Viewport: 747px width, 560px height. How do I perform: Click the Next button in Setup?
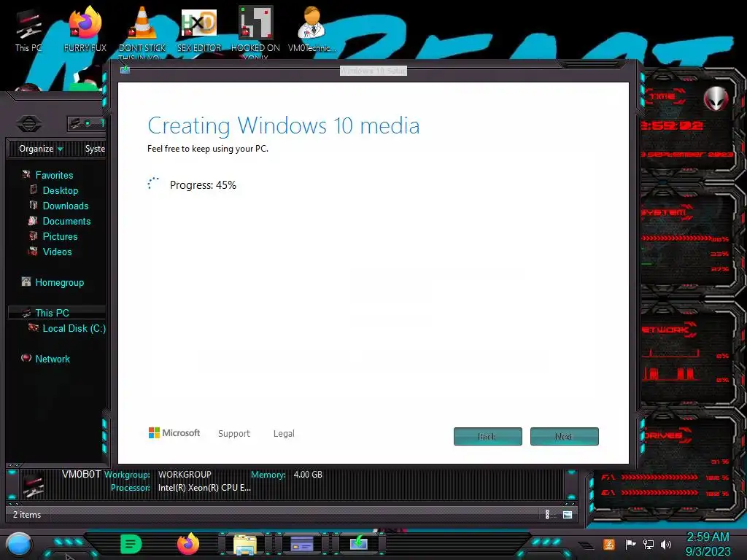[x=564, y=436]
